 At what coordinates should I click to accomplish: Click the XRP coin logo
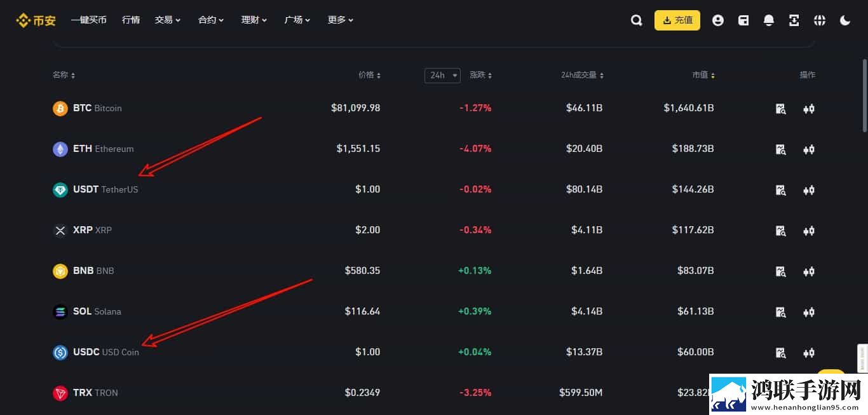pyautogui.click(x=60, y=230)
